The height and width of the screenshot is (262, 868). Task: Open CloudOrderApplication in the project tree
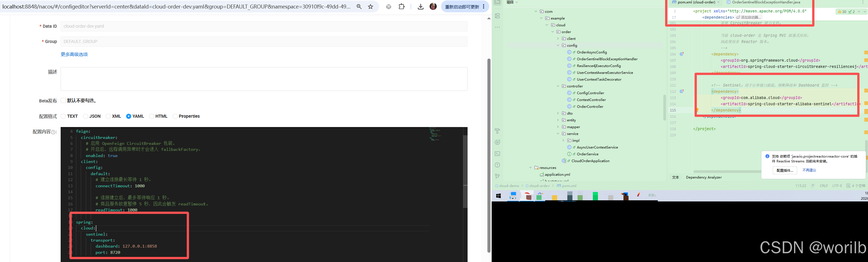(590, 161)
